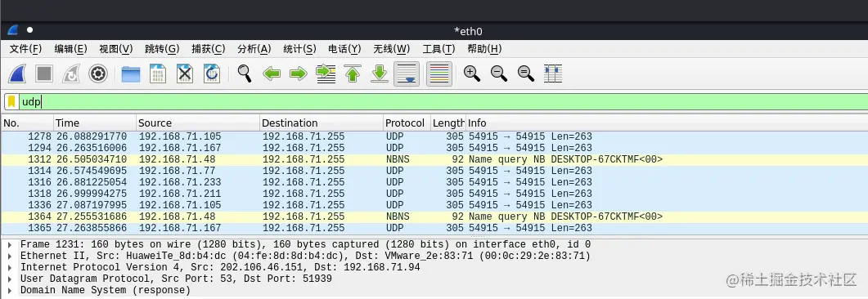
Task: Zoom in on packet text
Action: click(x=472, y=73)
